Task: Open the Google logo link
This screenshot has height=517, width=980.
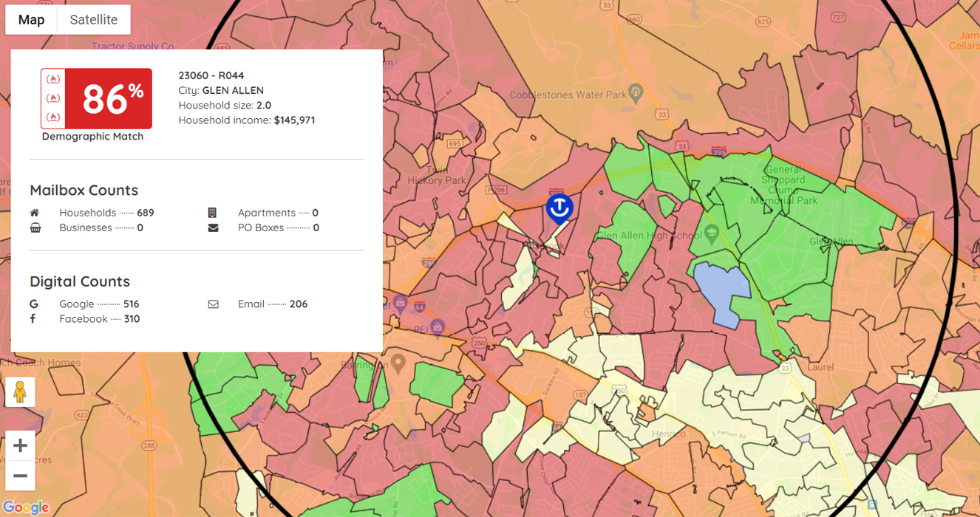Action: coord(25,507)
